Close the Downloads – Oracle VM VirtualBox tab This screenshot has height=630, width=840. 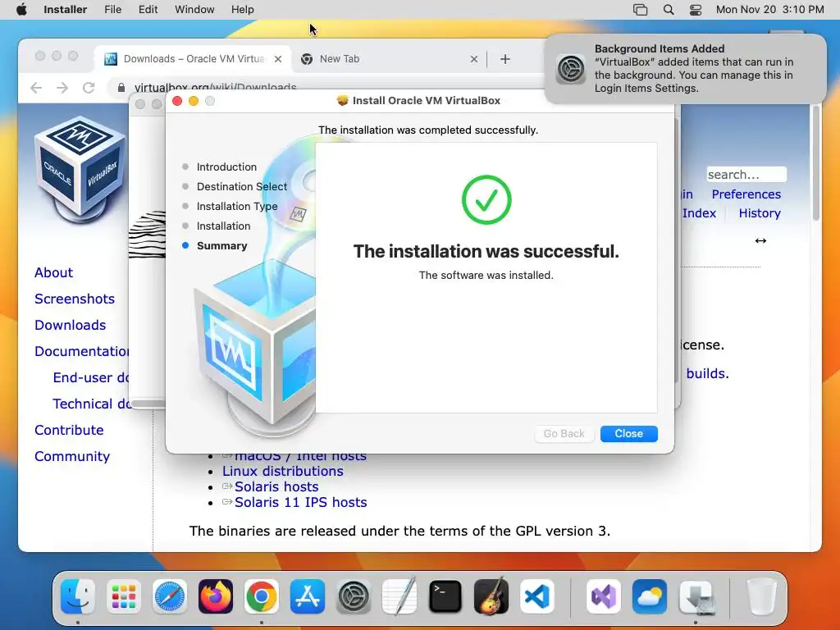(x=278, y=59)
